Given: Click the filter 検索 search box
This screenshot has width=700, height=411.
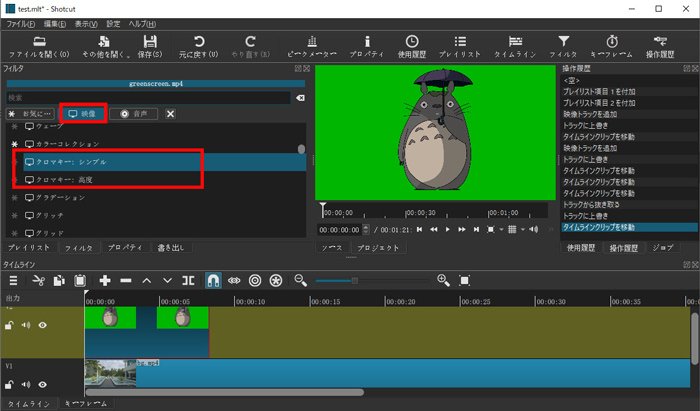Looking at the screenshot, I should click(x=148, y=98).
